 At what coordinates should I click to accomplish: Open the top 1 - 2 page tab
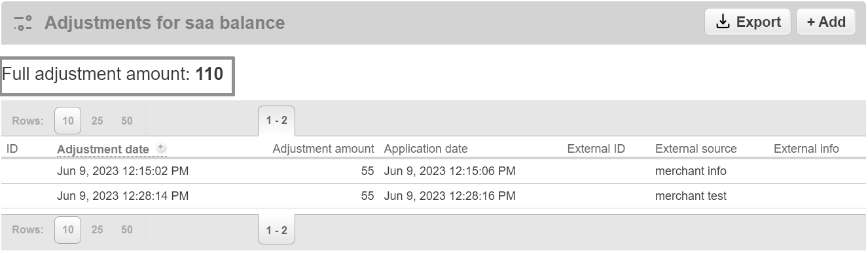coord(276,121)
